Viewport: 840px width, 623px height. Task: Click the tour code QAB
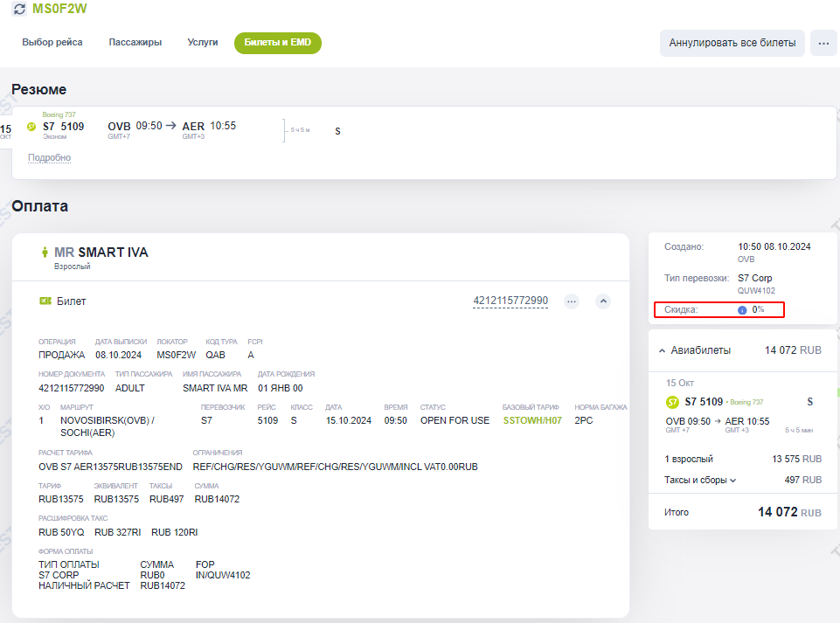click(x=215, y=355)
